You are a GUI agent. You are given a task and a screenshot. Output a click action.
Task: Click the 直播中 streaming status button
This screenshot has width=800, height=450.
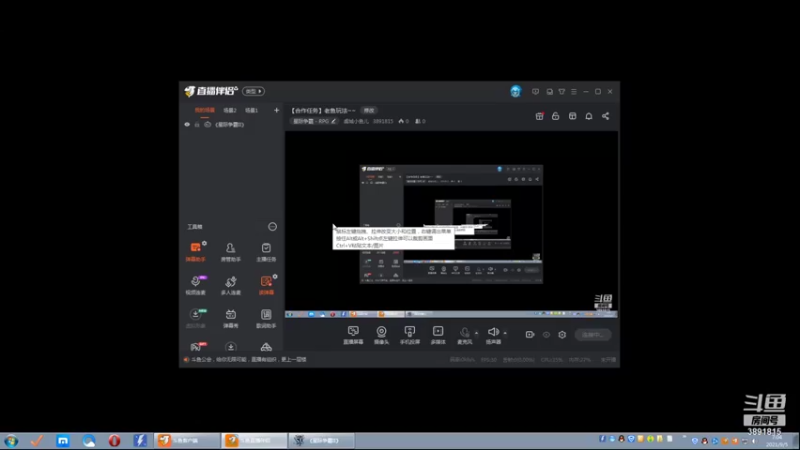point(592,335)
